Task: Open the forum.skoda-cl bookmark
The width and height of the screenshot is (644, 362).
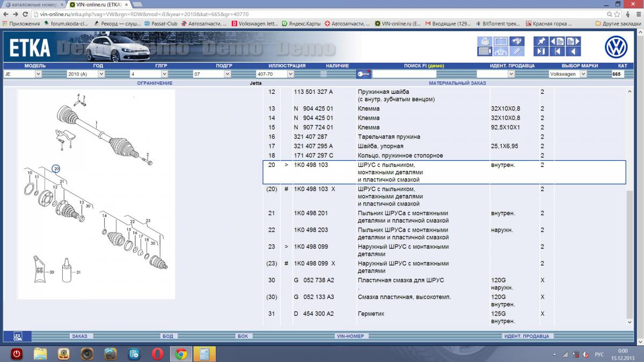Action: coord(65,24)
